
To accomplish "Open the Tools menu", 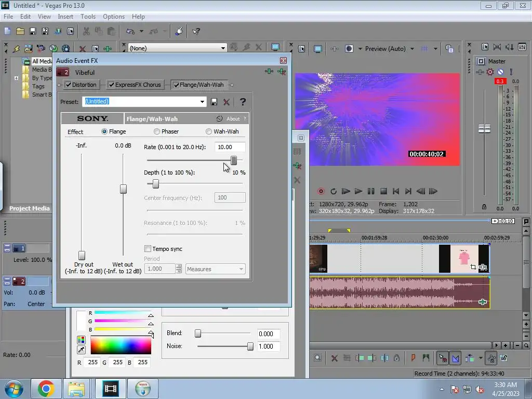I will (x=88, y=16).
